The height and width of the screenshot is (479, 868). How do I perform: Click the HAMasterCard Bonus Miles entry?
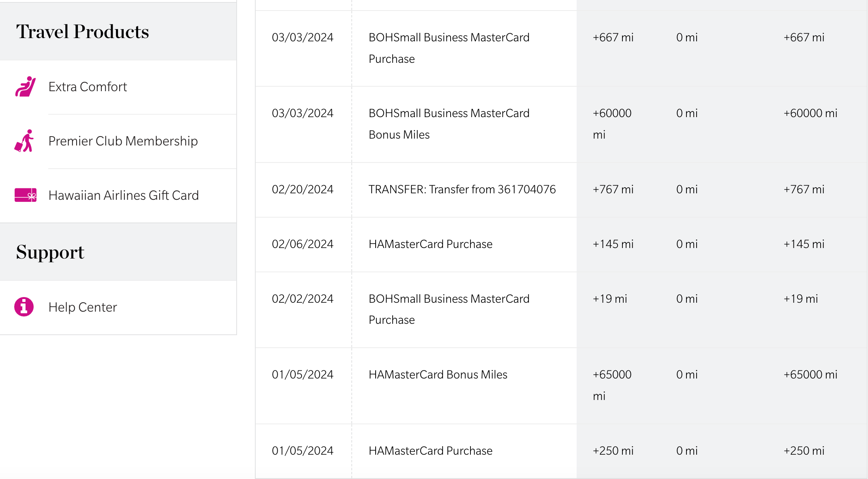438,374
